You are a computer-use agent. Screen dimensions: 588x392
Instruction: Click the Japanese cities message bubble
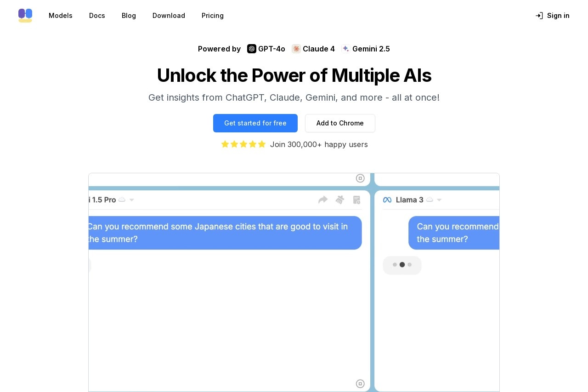point(225,233)
